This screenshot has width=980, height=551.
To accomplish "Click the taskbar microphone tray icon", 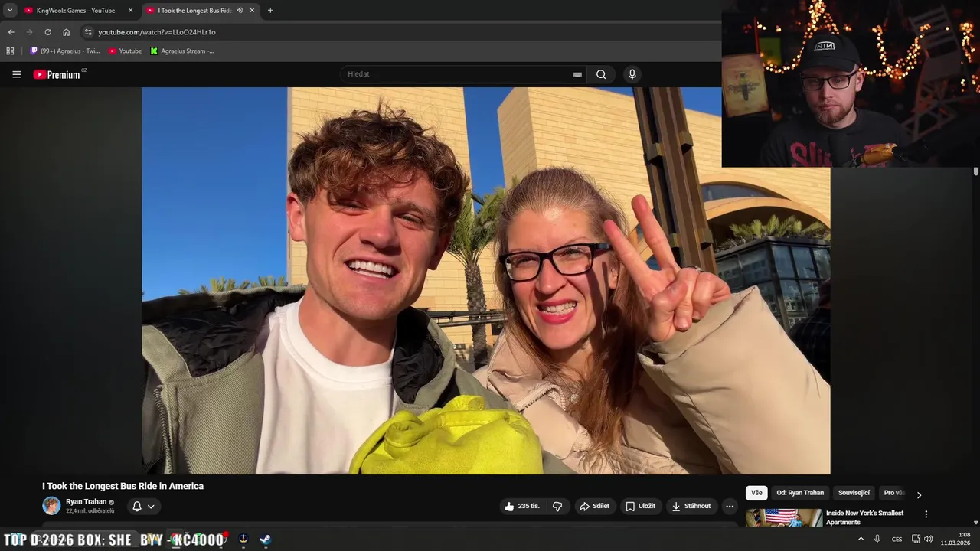I will coord(877,539).
